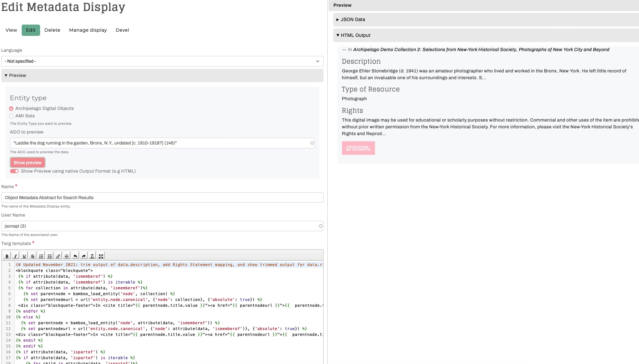Expand the JSON Data section

point(353,19)
